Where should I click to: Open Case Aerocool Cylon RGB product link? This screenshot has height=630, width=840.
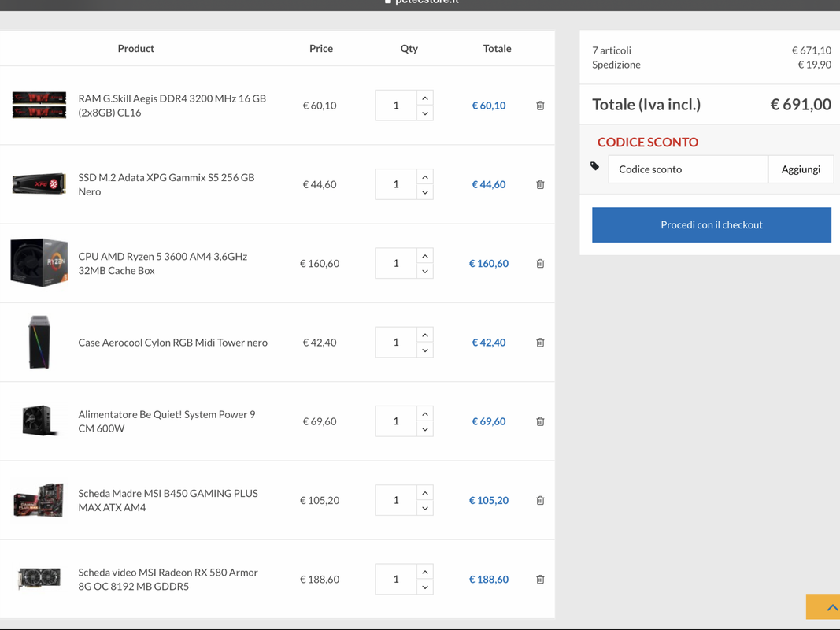point(172,343)
